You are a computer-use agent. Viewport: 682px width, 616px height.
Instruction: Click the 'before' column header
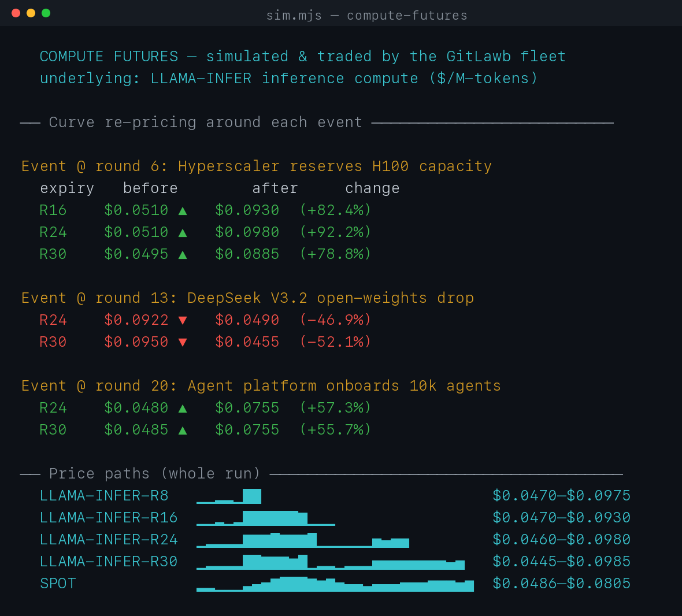click(x=150, y=188)
